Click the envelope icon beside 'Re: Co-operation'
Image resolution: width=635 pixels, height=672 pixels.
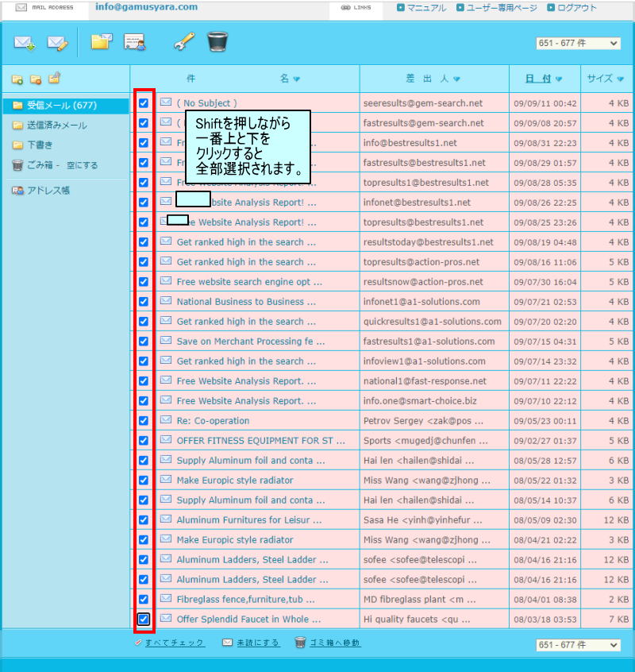166,420
